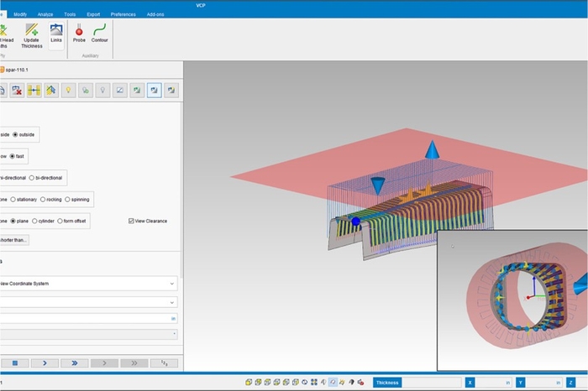Click the Links ribbon button
Viewport: 588px width, 391px height.
(x=56, y=32)
